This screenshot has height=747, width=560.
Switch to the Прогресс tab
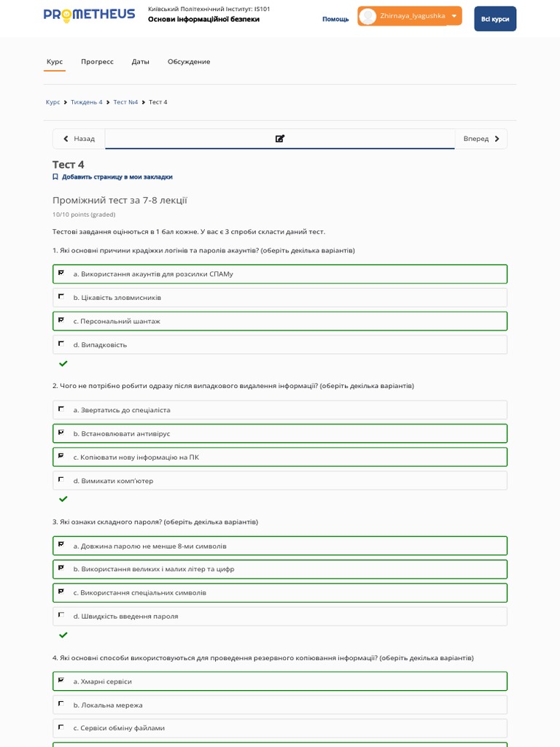pos(97,61)
